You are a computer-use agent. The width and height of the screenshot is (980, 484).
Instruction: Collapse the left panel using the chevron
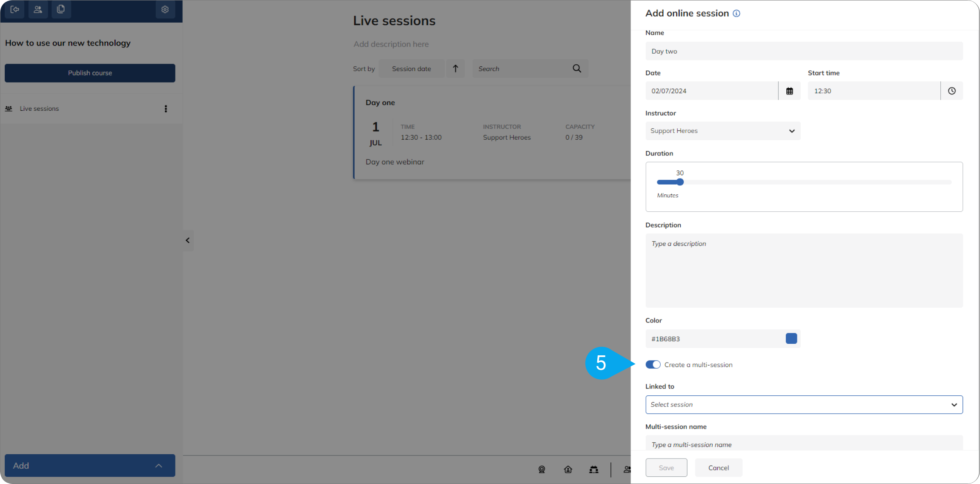coord(188,240)
